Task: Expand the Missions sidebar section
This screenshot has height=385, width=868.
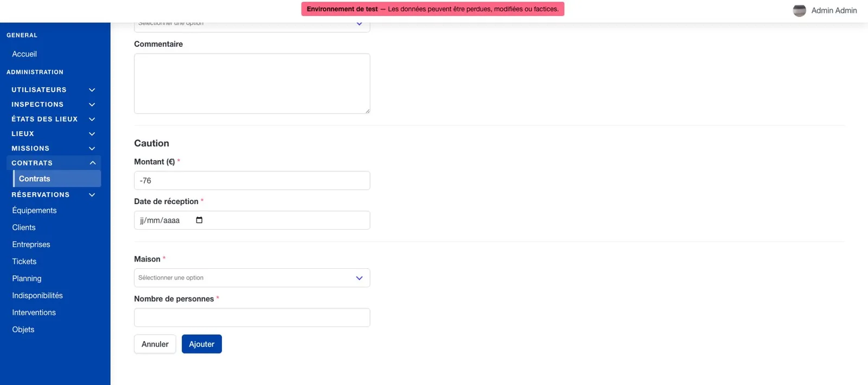Action: 53,148
